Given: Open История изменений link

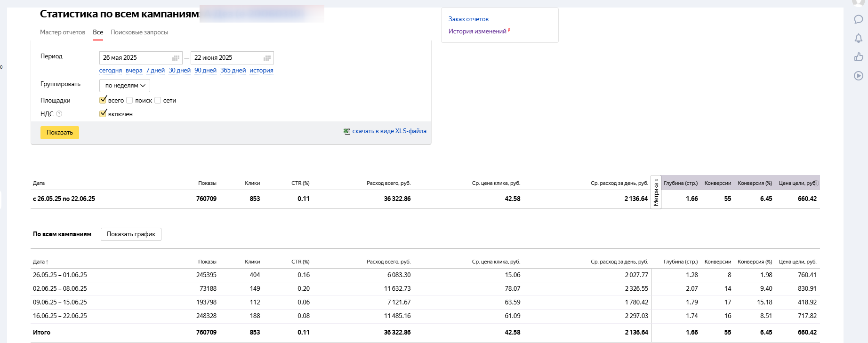Looking at the screenshot, I should [x=477, y=32].
